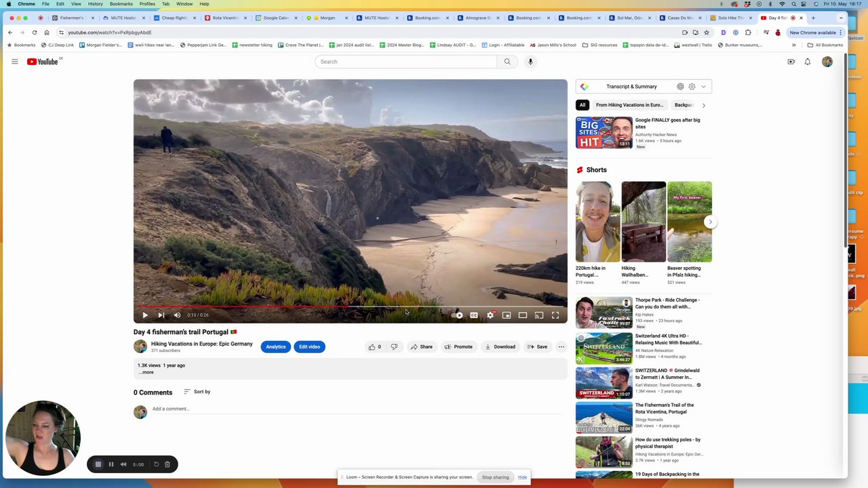Image resolution: width=868 pixels, height=488 pixels.
Task: Open the Beaver spotting in Pfalz short
Action: 689,232
